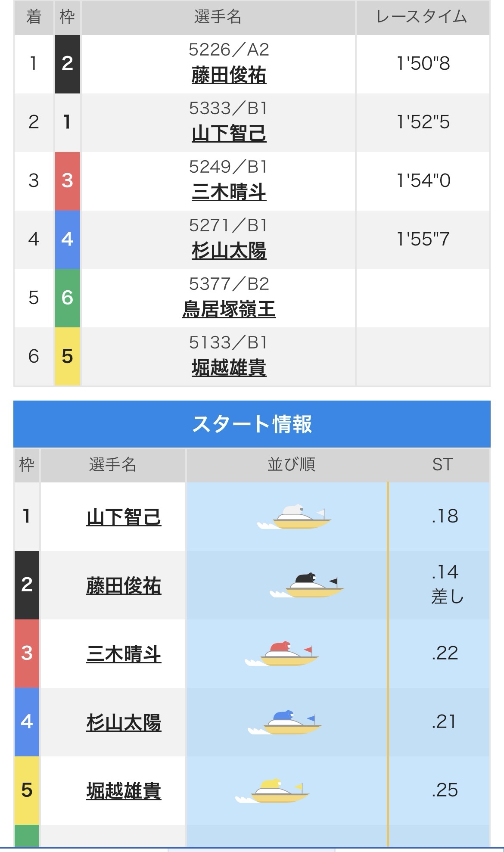Open 杉山太陽 link in results table

229,251
